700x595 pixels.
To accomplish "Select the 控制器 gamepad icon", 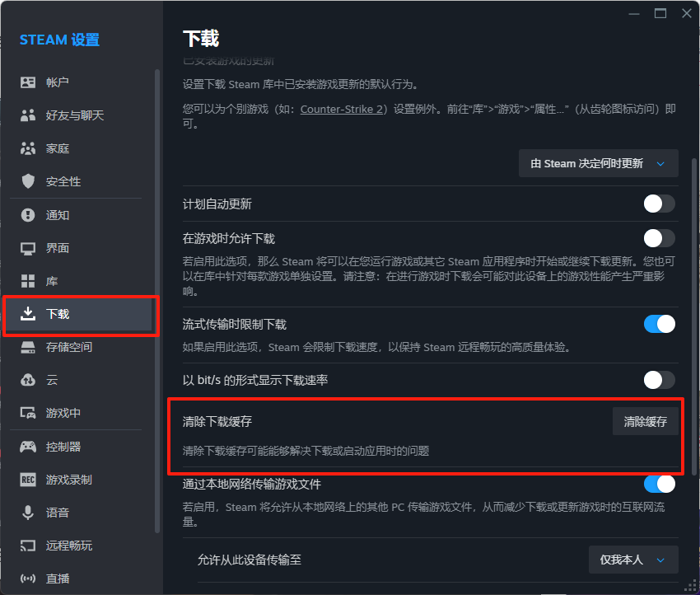I will click(x=29, y=446).
